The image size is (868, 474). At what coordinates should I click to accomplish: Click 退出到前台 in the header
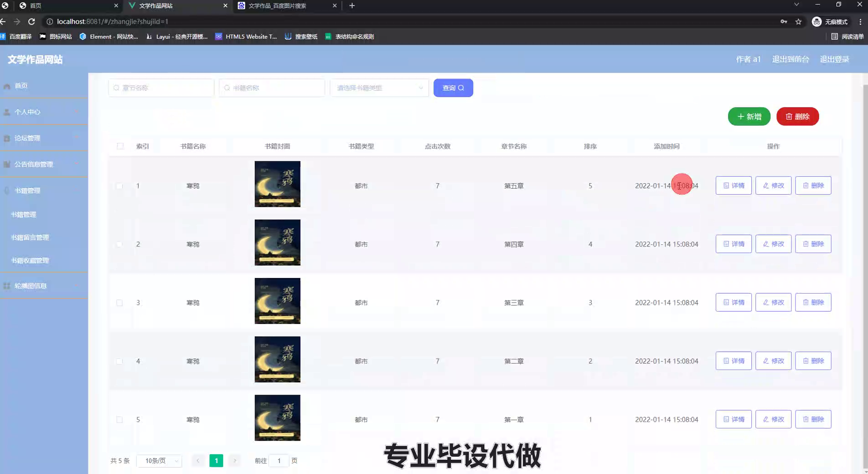click(790, 59)
